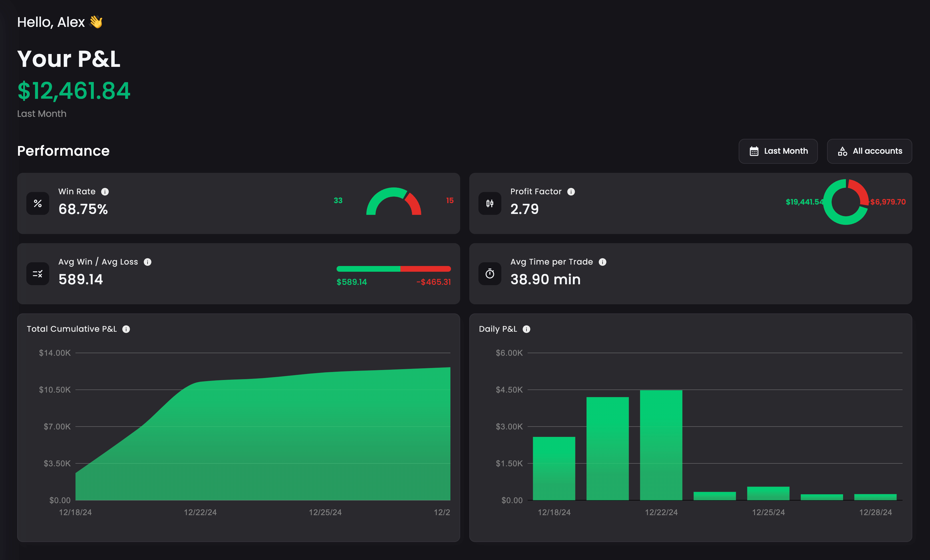Open the All accounts filter dropdown
The width and height of the screenshot is (930, 560).
(869, 151)
